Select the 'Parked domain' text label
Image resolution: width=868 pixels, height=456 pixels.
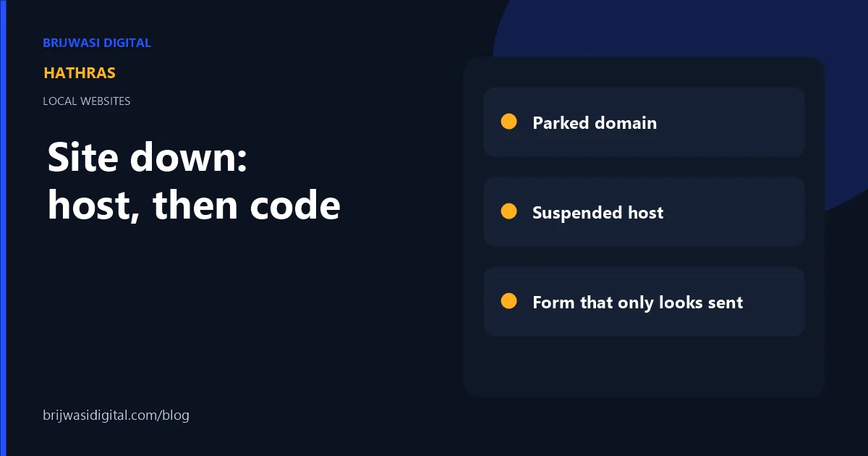tap(595, 122)
